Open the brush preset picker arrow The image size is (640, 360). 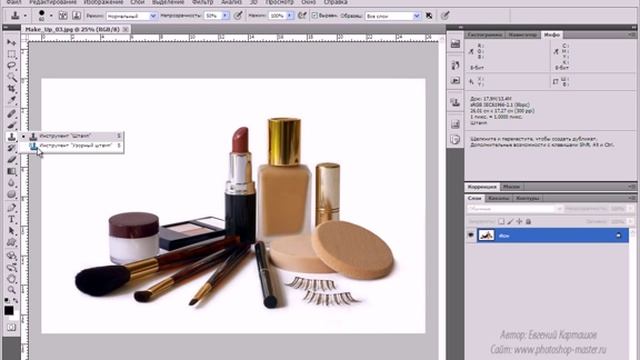point(51,16)
